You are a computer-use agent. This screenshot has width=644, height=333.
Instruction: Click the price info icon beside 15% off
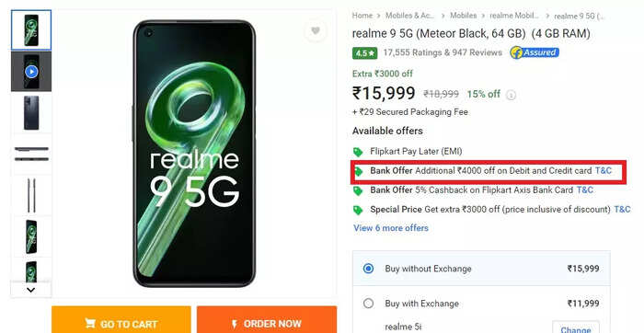pos(511,95)
